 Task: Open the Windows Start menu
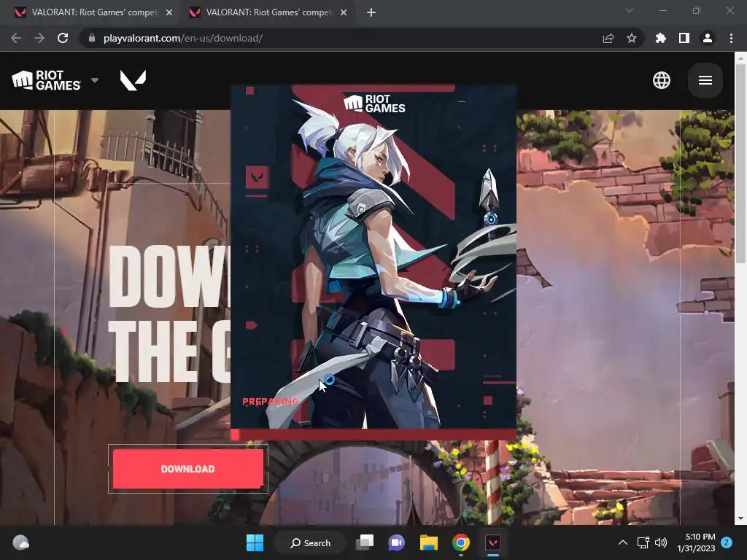255,542
